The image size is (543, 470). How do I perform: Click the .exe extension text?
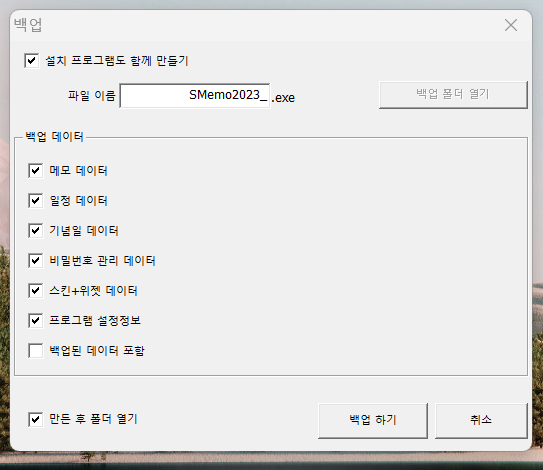[283, 98]
